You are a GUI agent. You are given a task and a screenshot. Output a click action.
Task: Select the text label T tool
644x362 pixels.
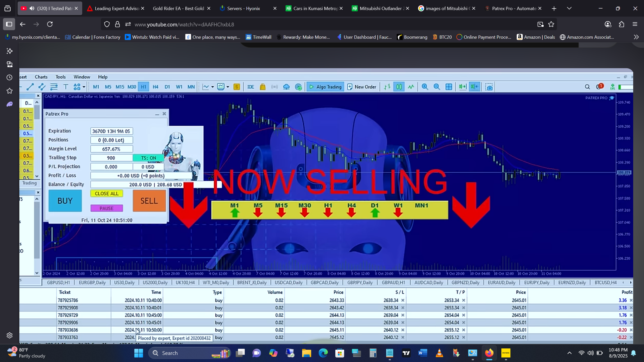pos(66,87)
